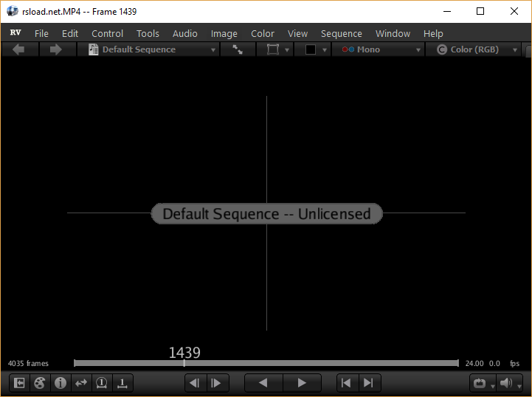Open the Mono stereo mode dropdown
The width and height of the screenshot is (532, 397).
pyautogui.click(x=378, y=49)
